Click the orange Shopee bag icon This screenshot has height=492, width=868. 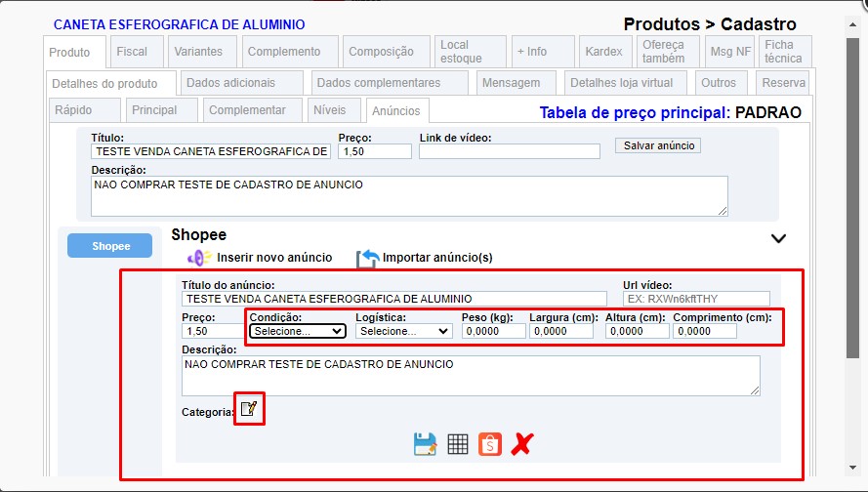coord(490,444)
